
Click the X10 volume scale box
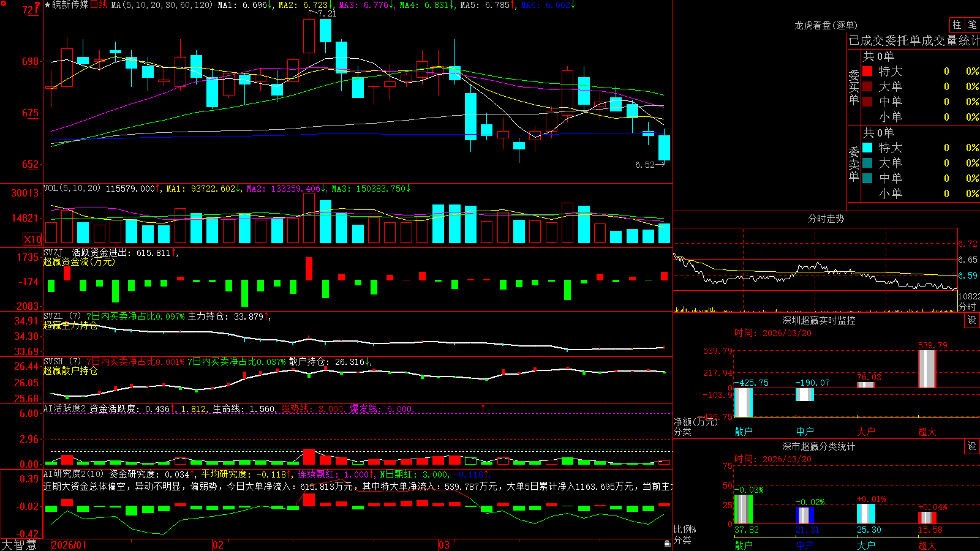click(x=32, y=239)
